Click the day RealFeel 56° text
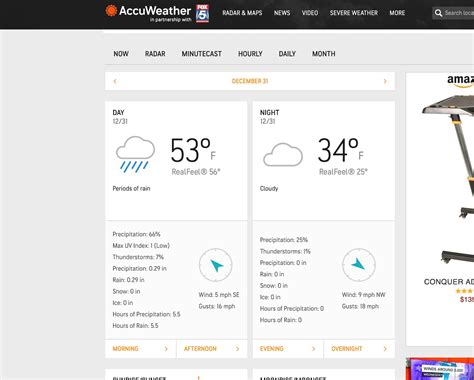This screenshot has width=474, height=380. 196,172
